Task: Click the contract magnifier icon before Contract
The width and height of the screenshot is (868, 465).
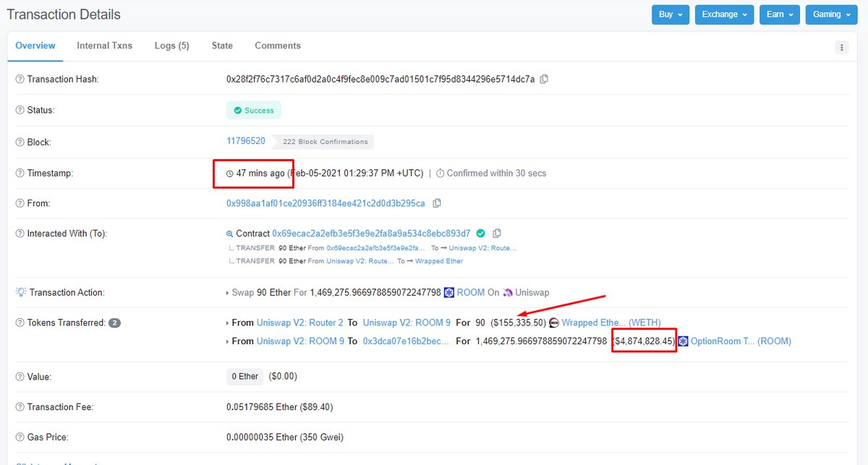Action: (x=230, y=234)
